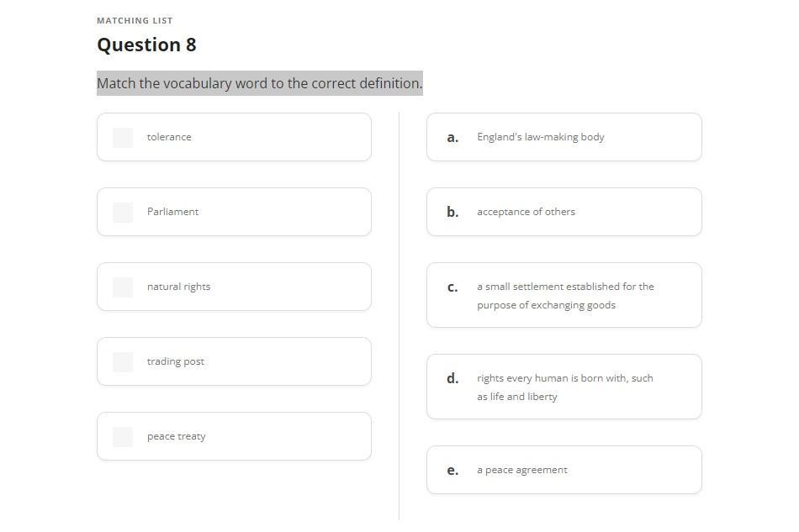Choose definition "acceptance of others"
Screen dimensions: 799x532
point(526,212)
